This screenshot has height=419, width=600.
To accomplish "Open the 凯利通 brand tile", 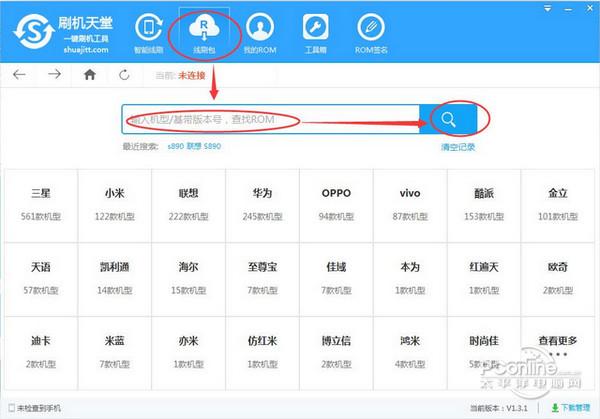I will (115, 279).
